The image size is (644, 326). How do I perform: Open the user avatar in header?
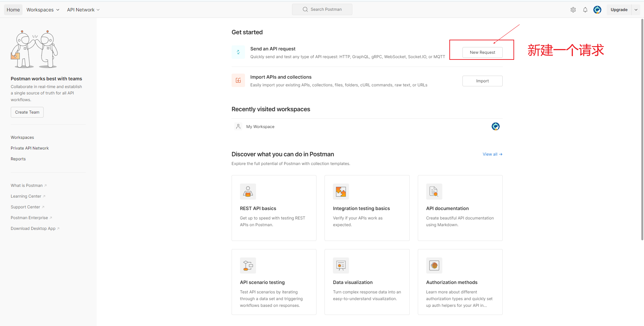coord(597,10)
